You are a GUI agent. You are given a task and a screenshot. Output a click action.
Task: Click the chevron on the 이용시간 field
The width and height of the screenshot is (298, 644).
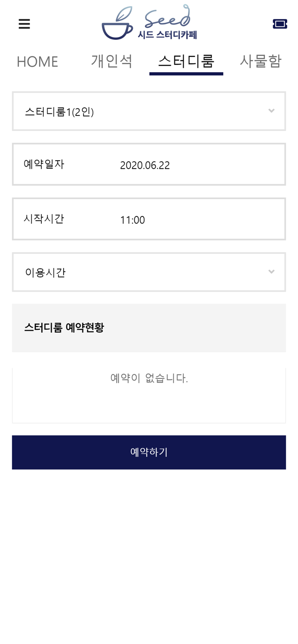click(x=271, y=272)
